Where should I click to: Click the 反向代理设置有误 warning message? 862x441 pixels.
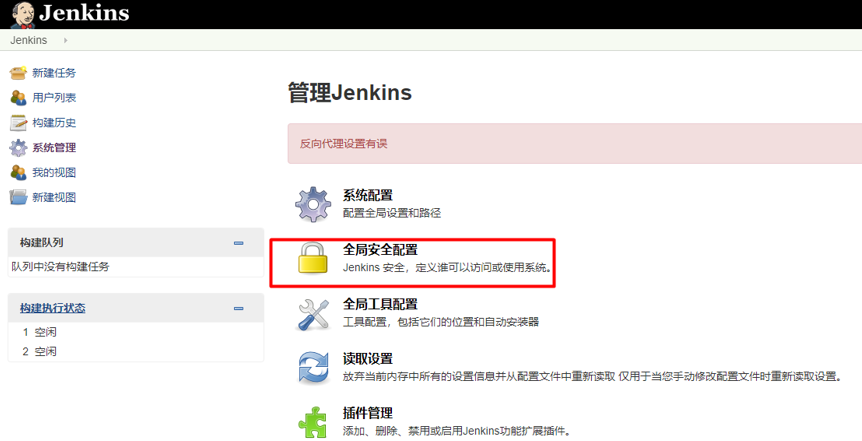(344, 144)
